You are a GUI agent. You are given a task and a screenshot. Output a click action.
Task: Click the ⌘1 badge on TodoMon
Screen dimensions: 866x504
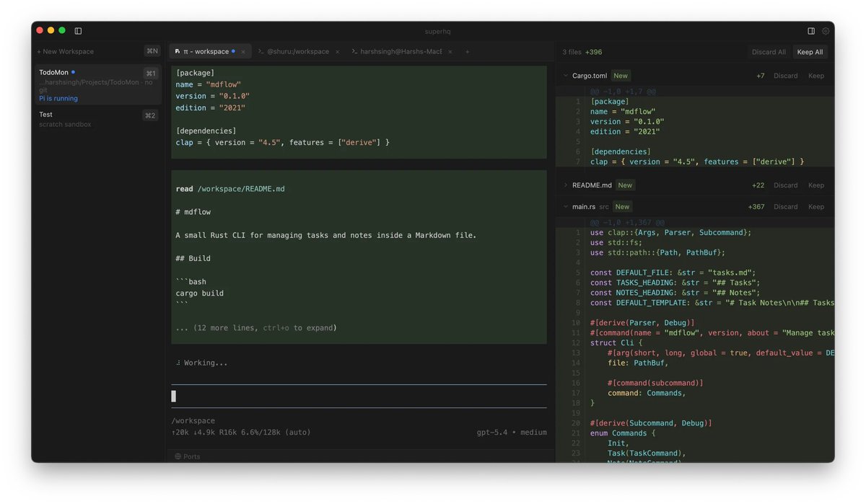coord(150,74)
